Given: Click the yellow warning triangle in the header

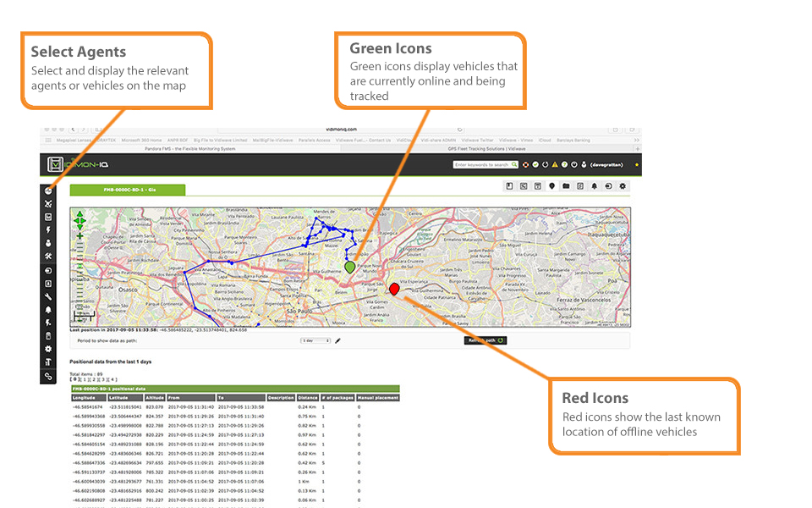Looking at the screenshot, I should (x=555, y=164).
